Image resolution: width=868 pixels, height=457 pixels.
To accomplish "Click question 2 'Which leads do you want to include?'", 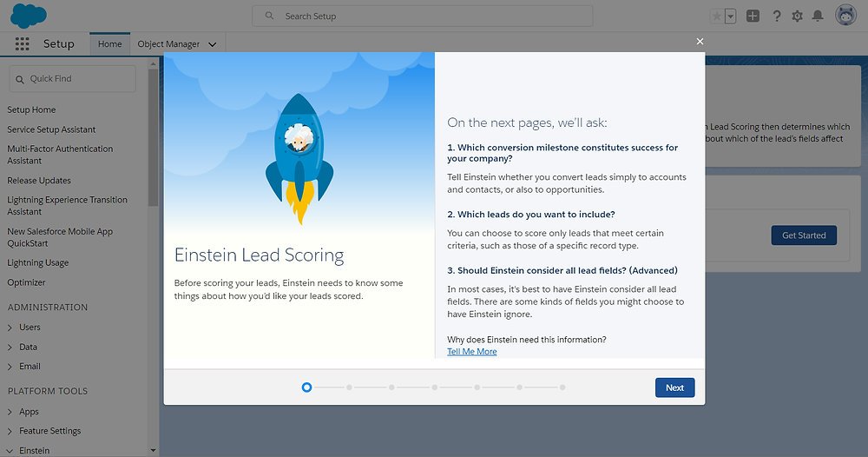I will pos(531,215).
